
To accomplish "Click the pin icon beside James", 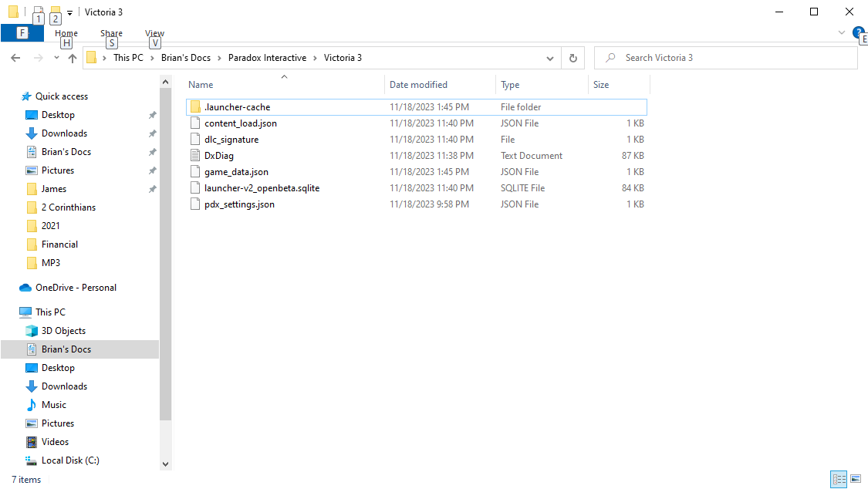I will pyautogui.click(x=152, y=189).
